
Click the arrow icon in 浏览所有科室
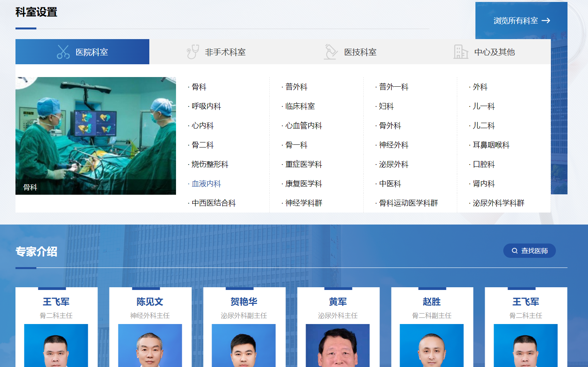click(546, 21)
